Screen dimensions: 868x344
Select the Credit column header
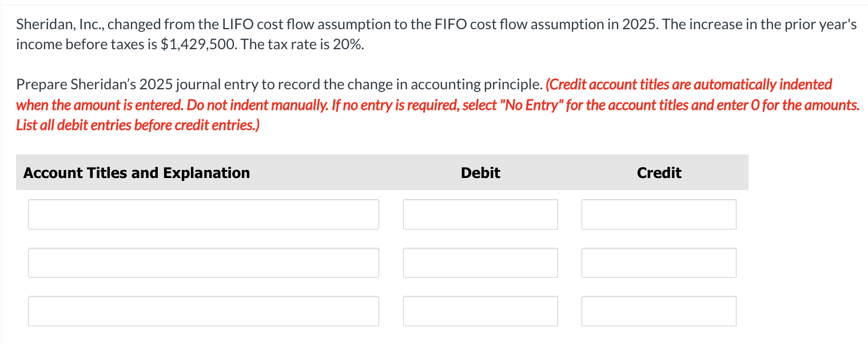click(659, 172)
